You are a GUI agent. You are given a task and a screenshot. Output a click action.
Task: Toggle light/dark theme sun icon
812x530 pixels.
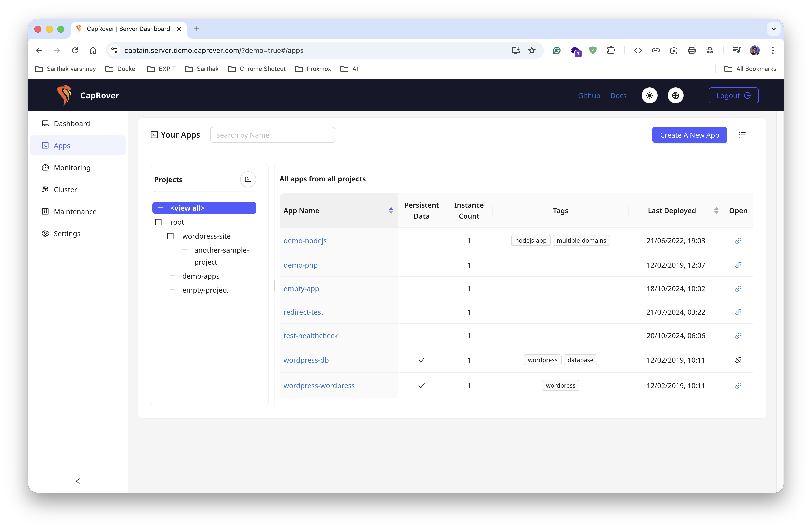point(649,95)
